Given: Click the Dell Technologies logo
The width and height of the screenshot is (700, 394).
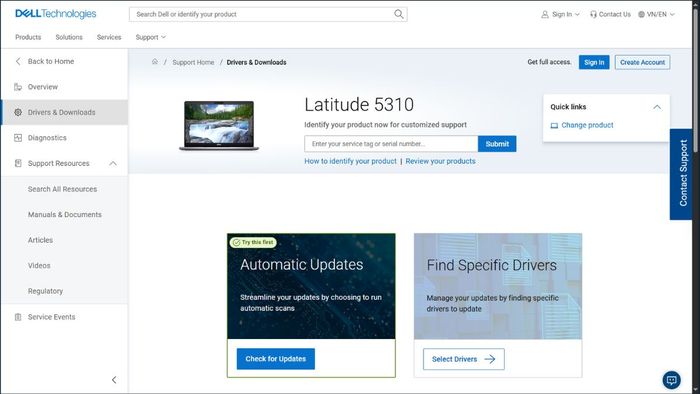Looking at the screenshot, I should [56, 14].
